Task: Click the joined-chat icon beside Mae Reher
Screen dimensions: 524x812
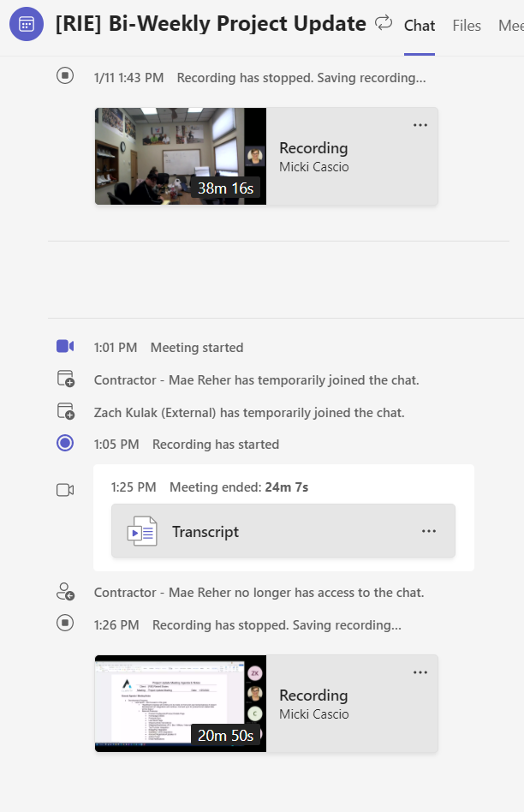Action: [x=66, y=379]
